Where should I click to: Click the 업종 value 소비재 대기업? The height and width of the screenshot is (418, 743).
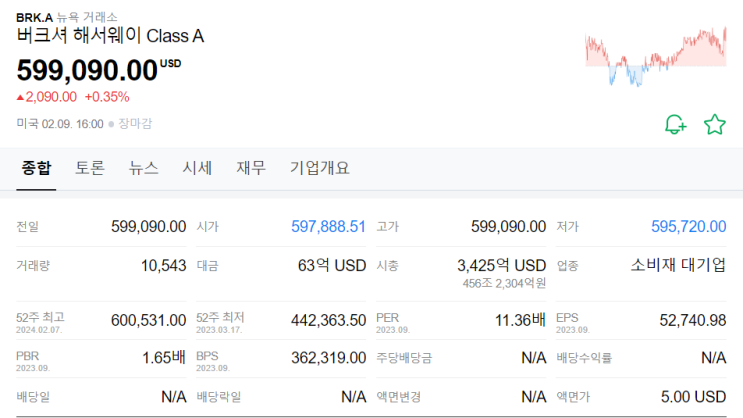tap(678, 265)
